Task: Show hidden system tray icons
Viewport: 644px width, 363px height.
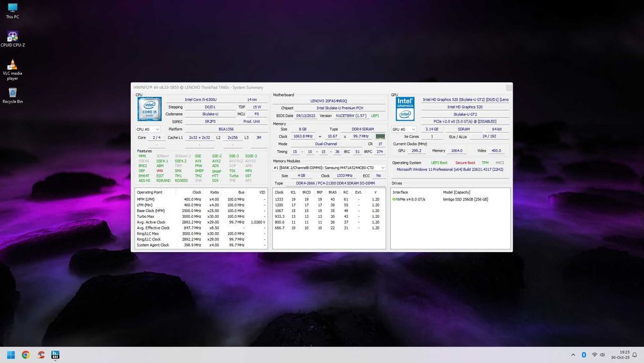Action: [573, 355]
